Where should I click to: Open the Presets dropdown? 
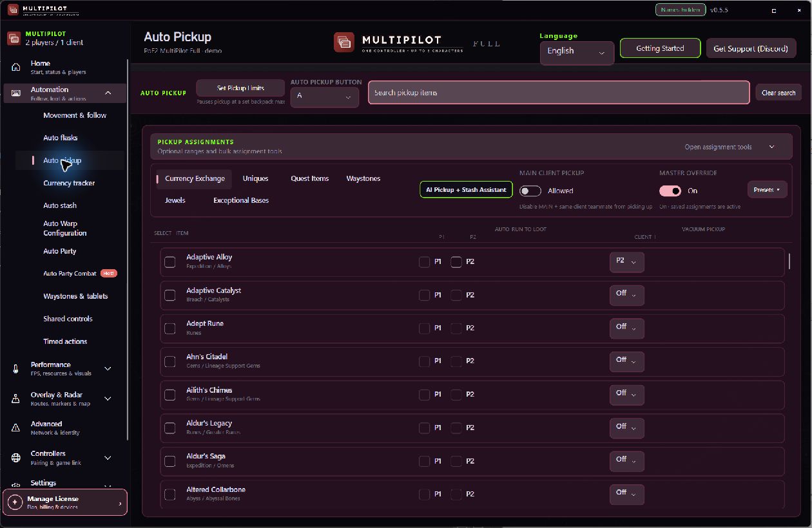[767, 190]
